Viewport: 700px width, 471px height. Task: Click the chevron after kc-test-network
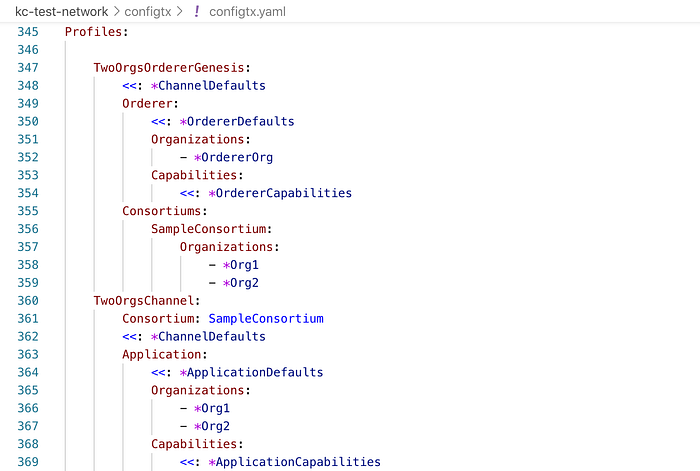(x=117, y=12)
